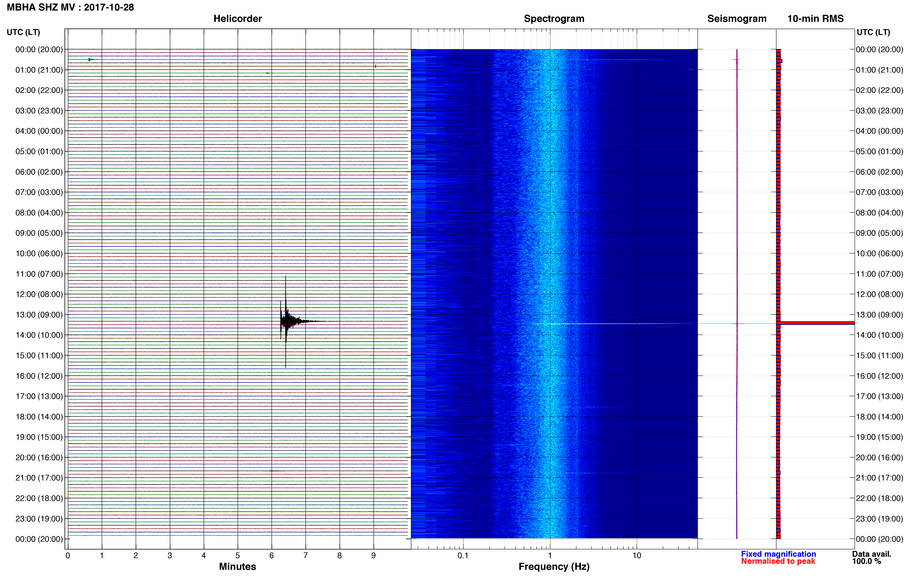Select the 'Helicorder' panel heading

point(238,19)
